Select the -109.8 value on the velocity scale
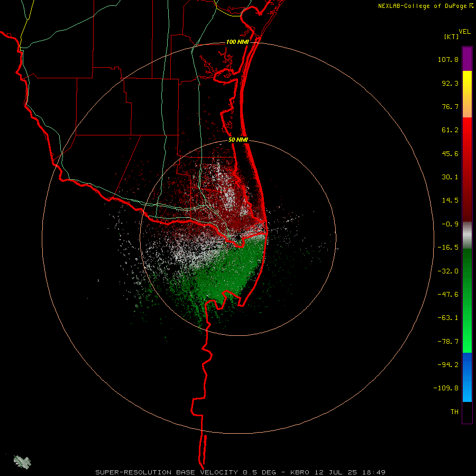Image resolution: width=476 pixels, height=476 pixels. (x=446, y=388)
